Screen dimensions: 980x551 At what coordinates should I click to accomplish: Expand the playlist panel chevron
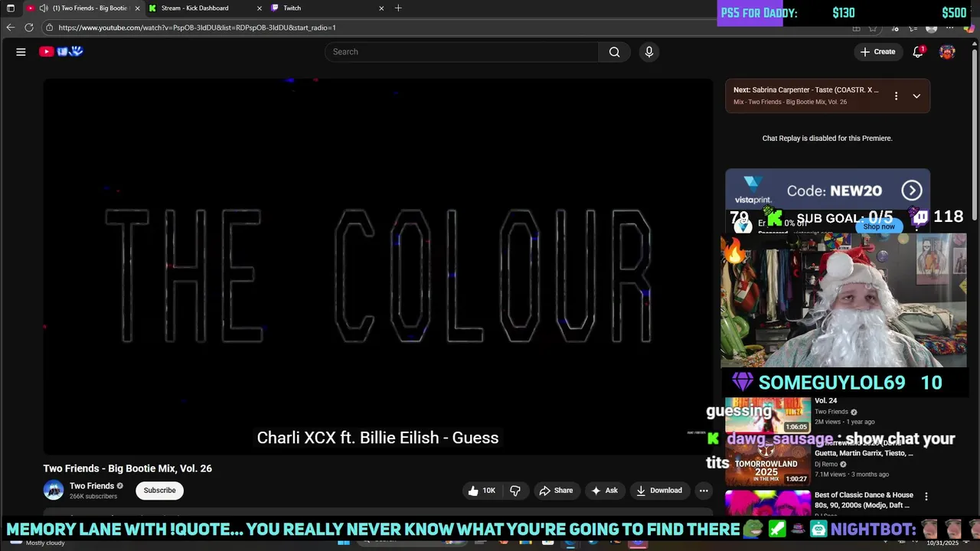click(916, 96)
